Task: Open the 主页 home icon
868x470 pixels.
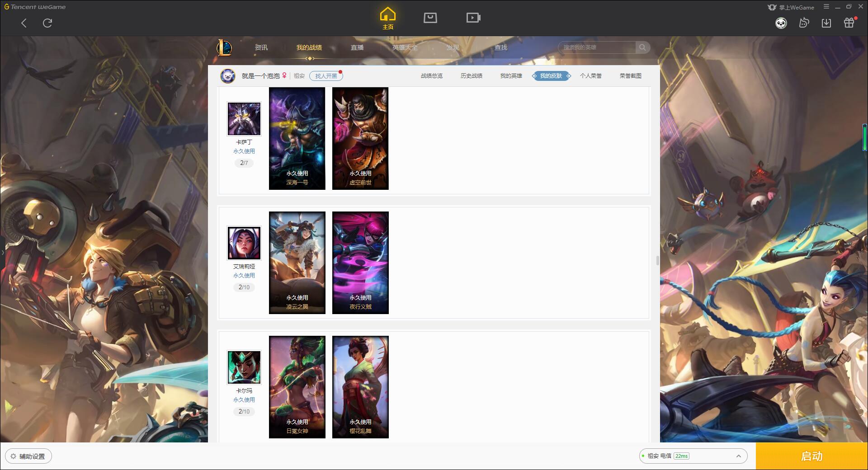Action: coord(388,18)
